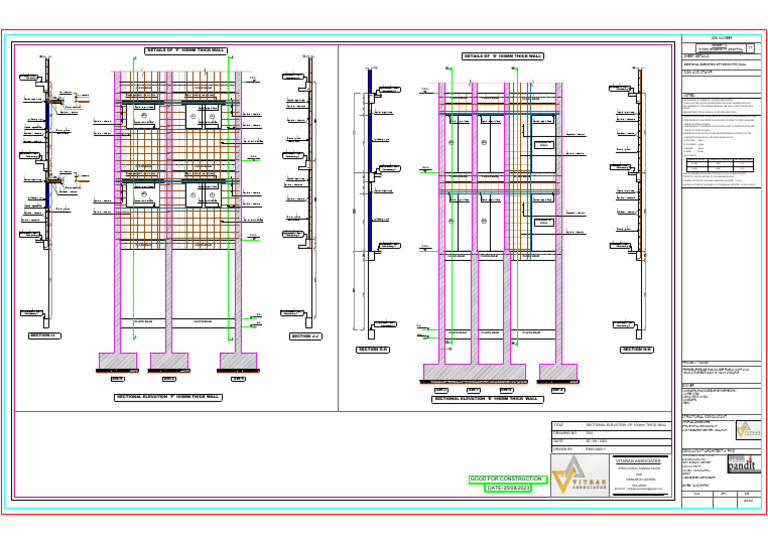Screen dimensions: 768x542
Task: Select "SECTIONAL ELEVATION 'E' 100MM THICK WALL" caption
Action: [x=488, y=399]
